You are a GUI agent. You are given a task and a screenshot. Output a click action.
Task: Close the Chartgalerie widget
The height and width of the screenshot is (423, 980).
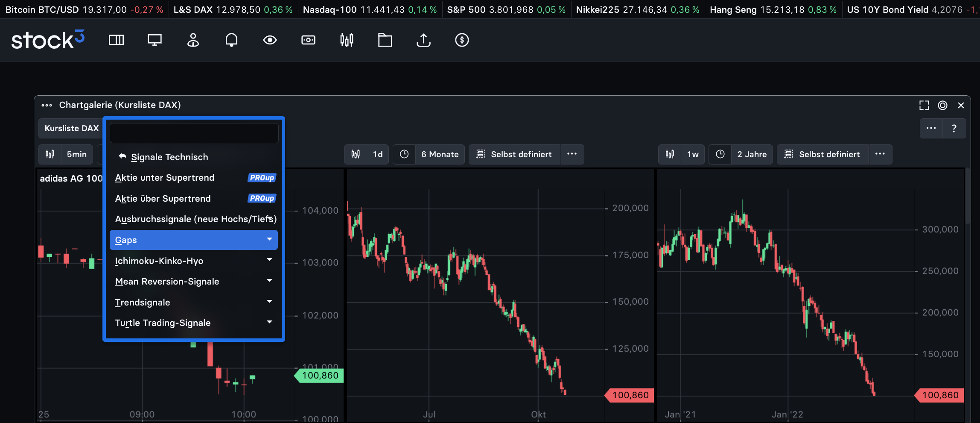[961, 105]
